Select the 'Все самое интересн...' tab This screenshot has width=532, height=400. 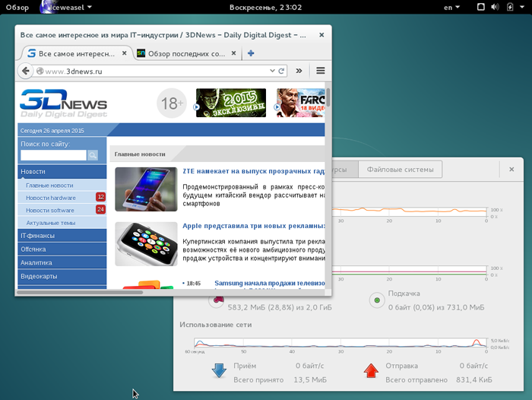[77, 53]
